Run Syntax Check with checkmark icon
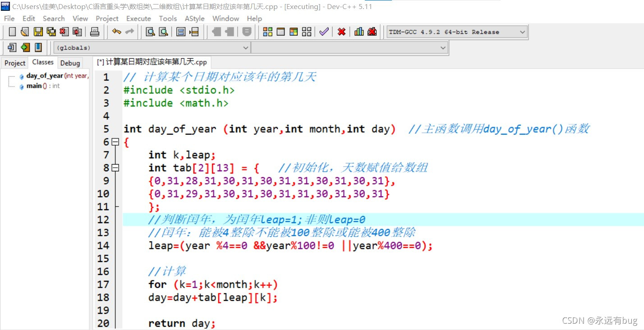 324,32
